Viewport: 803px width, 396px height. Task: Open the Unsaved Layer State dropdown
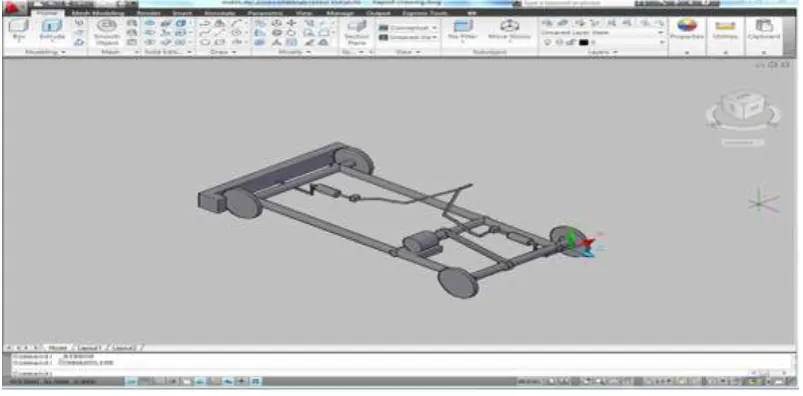coord(603,32)
